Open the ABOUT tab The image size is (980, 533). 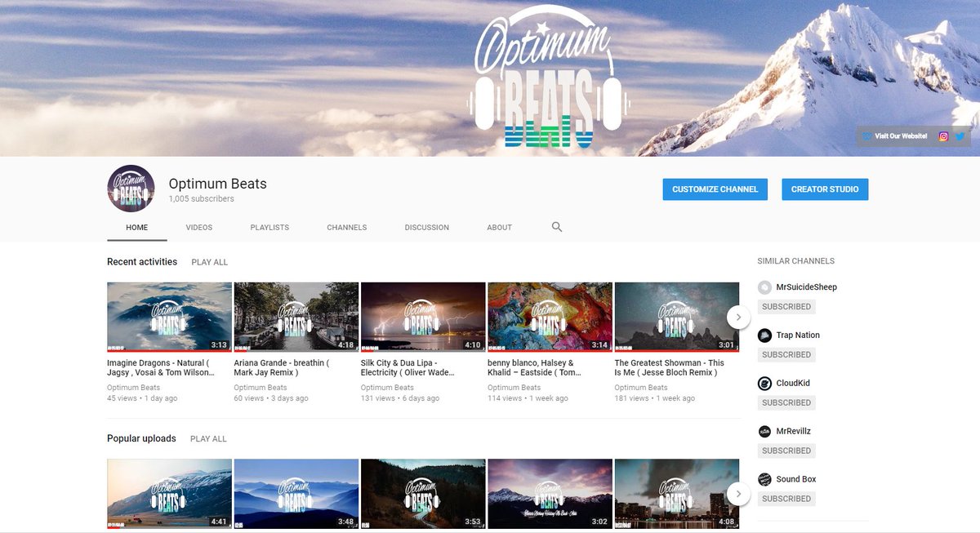click(x=500, y=228)
